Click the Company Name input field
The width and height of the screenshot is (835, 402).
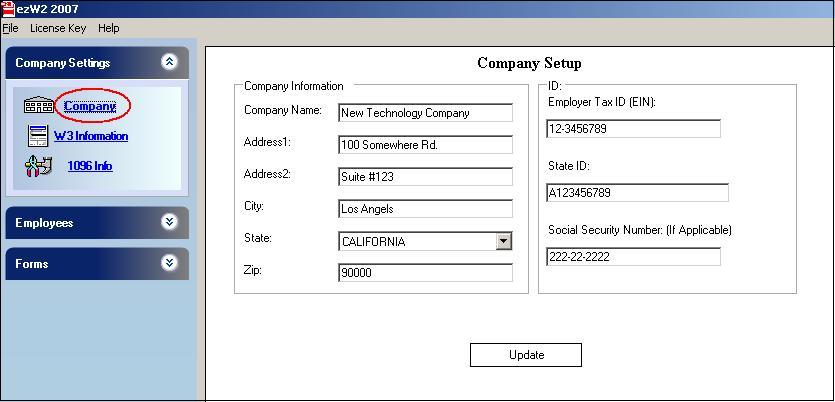coord(425,113)
